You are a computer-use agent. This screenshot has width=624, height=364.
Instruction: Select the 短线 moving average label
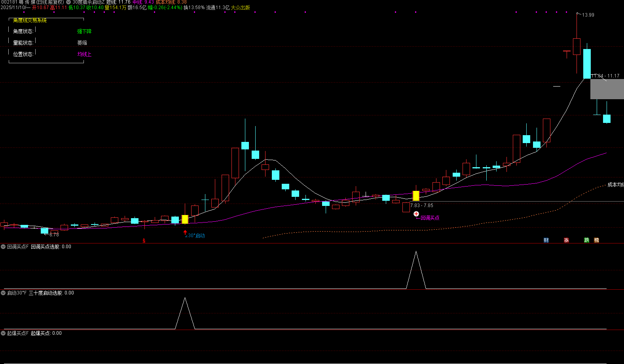click(x=112, y=2)
